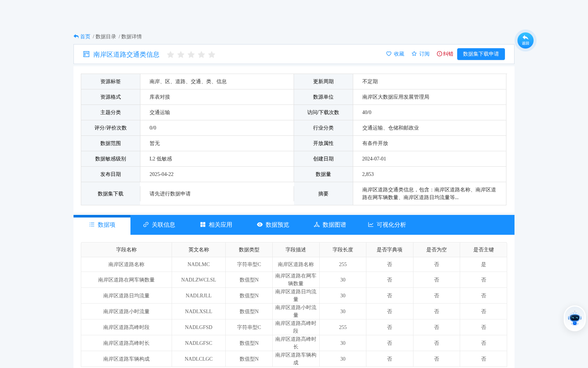588x368 pixels.
Task: Click the heart 收藏 icon
Action: coord(389,54)
